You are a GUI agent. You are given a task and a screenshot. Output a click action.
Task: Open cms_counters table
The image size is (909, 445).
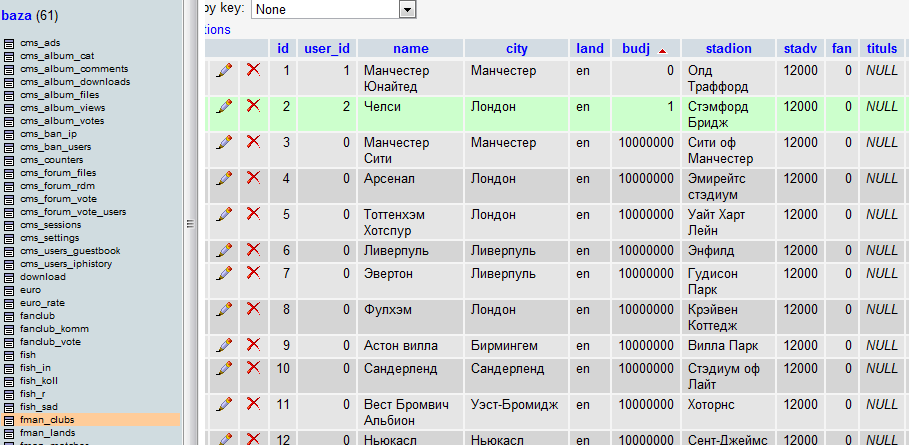click(52, 160)
